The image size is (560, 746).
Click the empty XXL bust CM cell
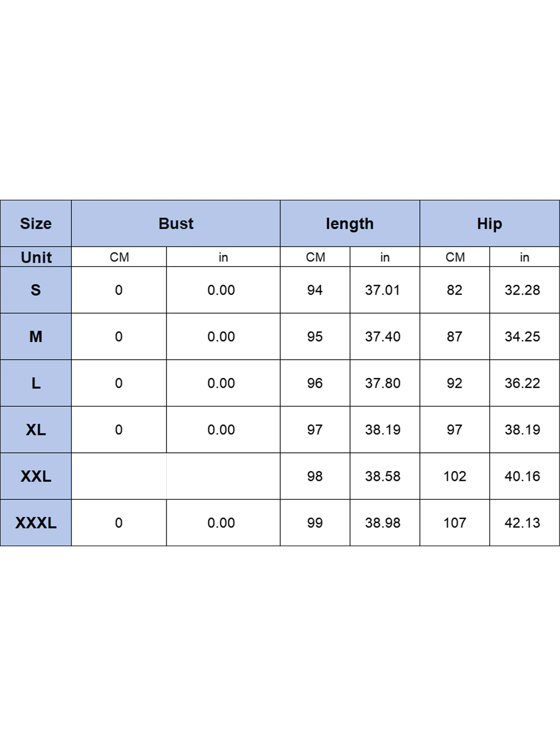coord(119,476)
